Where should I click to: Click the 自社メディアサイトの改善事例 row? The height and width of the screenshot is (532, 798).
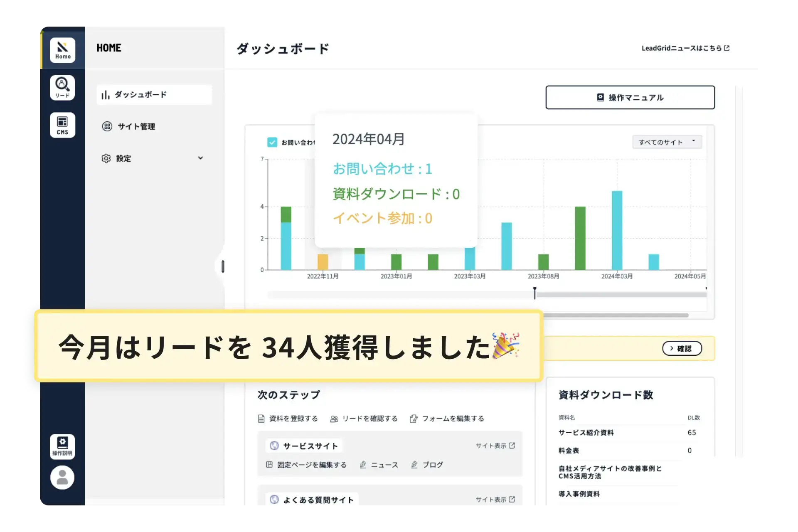618,473
